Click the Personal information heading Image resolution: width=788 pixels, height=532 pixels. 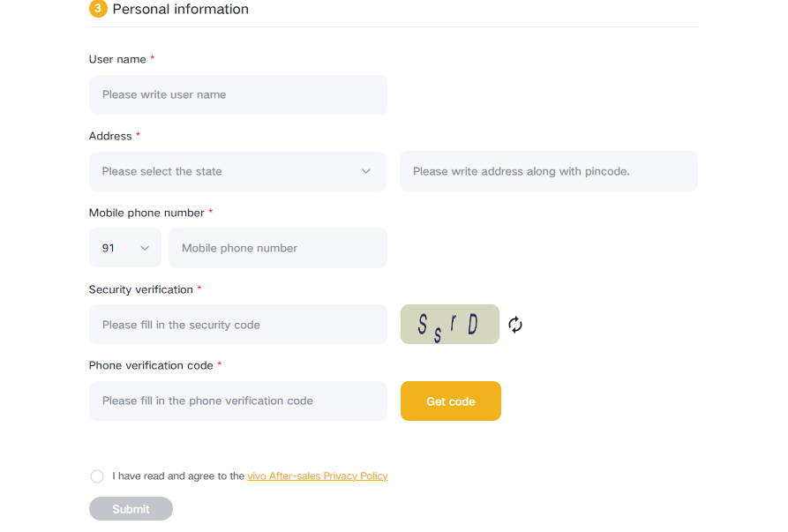tap(180, 10)
